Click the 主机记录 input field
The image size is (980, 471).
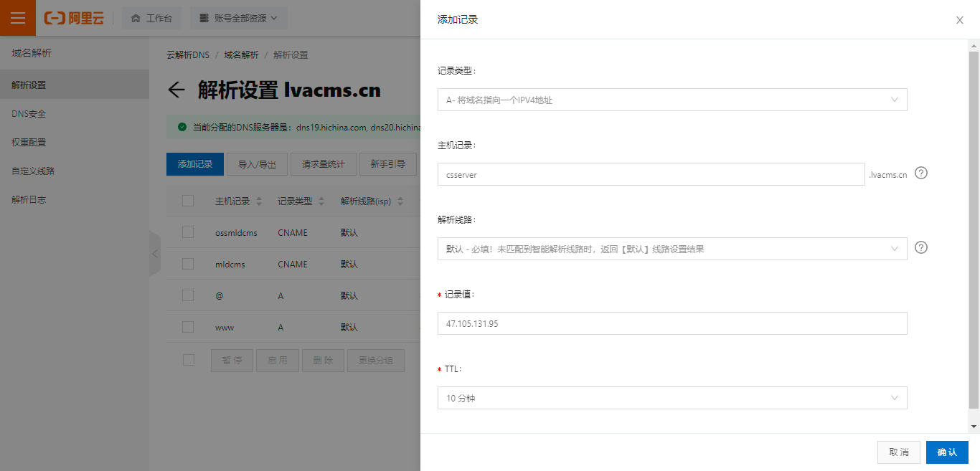tap(651, 174)
